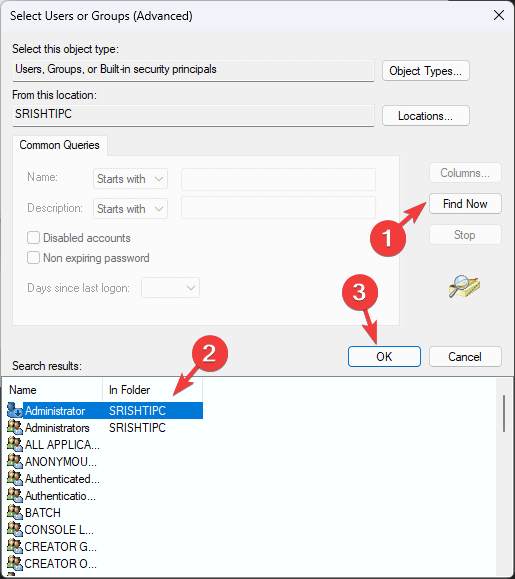This screenshot has height=579, width=515.
Task: Click the Object Types... button
Action: 426,71
